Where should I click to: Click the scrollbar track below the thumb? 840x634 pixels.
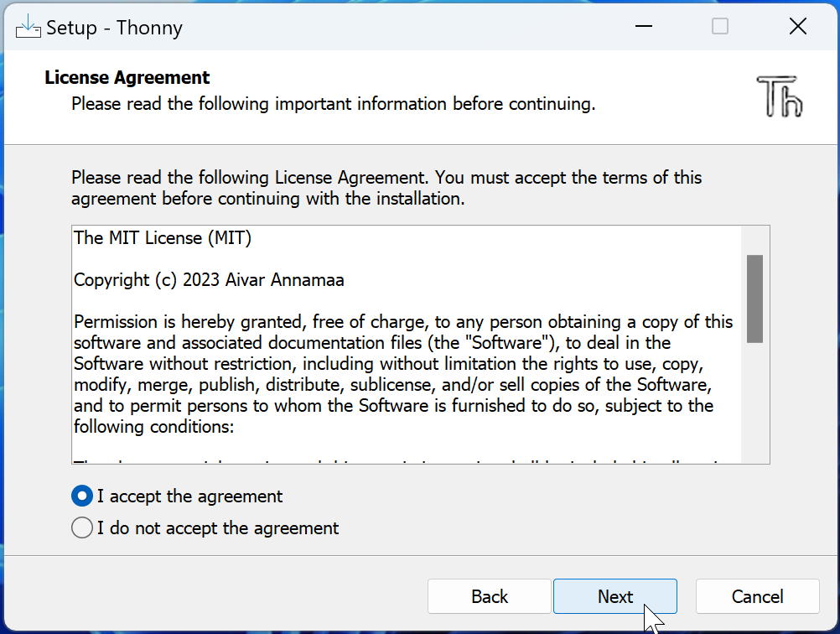tap(754, 403)
